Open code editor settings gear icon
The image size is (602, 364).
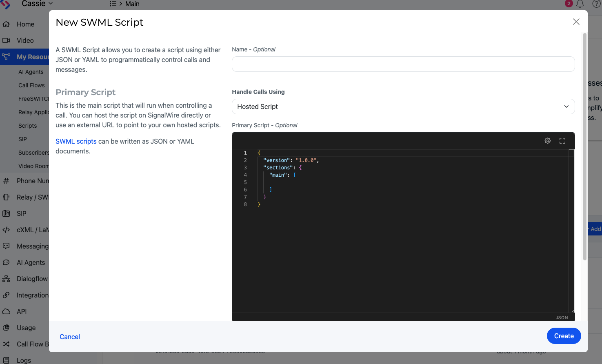point(548,141)
